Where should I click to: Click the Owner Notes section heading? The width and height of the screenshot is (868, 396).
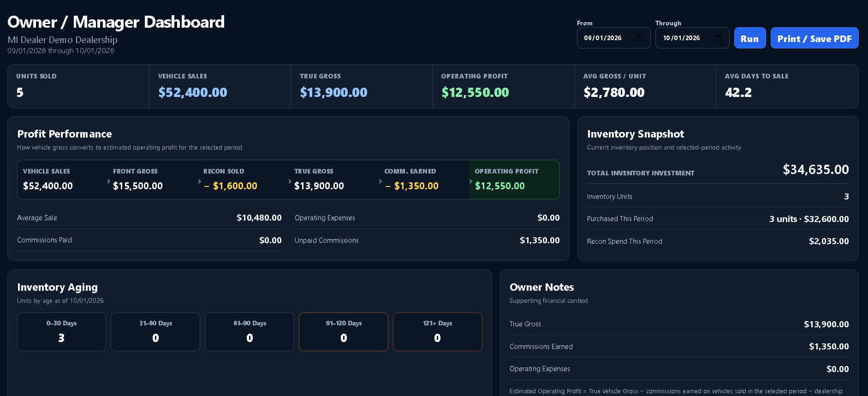point(542,287)
